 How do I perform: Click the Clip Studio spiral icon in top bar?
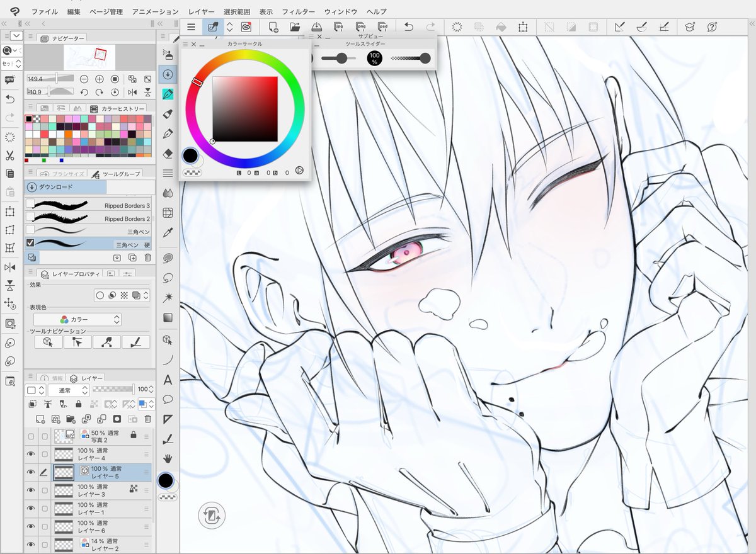pos(245,27)
